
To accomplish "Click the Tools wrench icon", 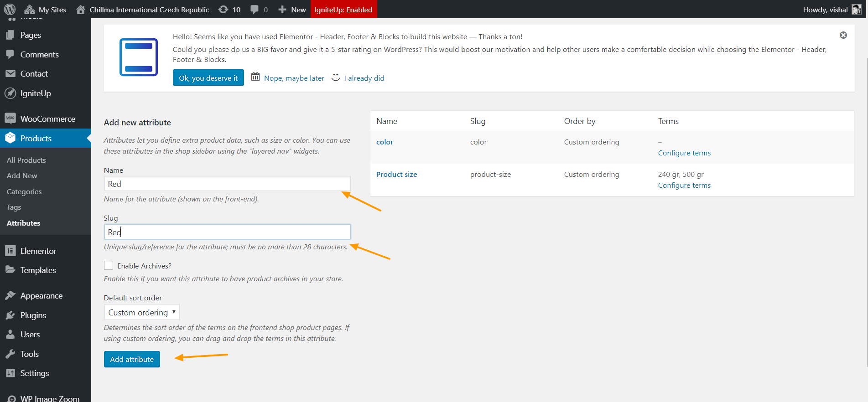I will 10,354.
